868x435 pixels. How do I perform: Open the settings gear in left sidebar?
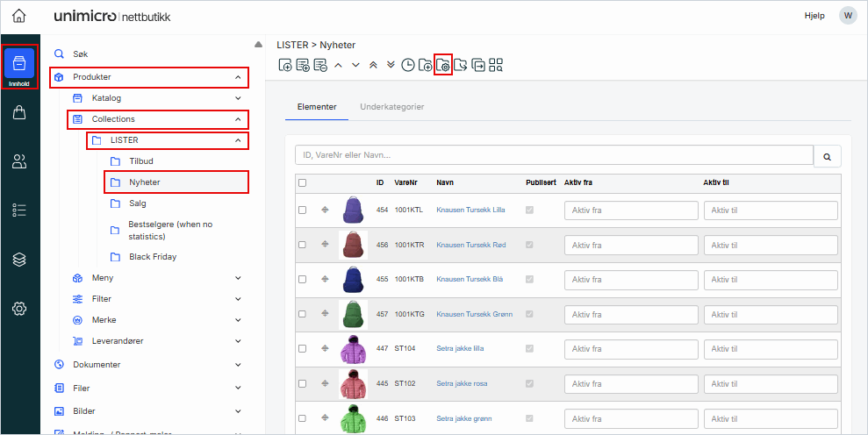pos(19,308)
